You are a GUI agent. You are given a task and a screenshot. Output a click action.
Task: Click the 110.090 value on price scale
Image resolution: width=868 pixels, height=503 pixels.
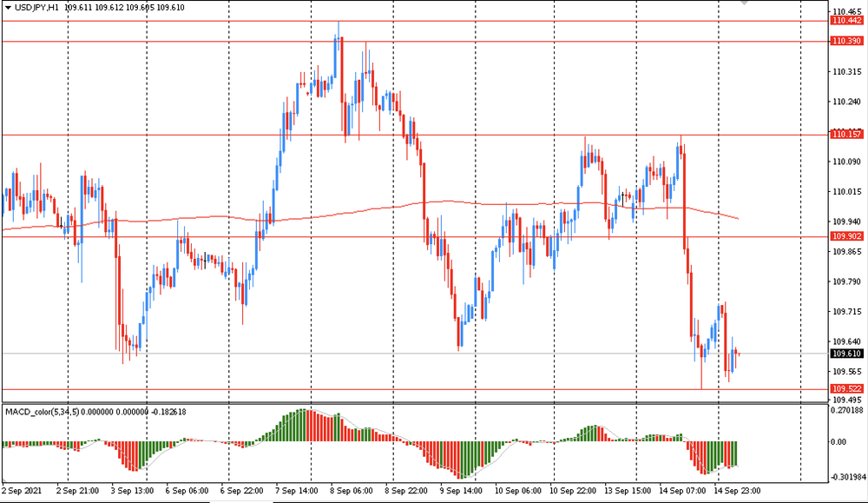tap(847, 162)
